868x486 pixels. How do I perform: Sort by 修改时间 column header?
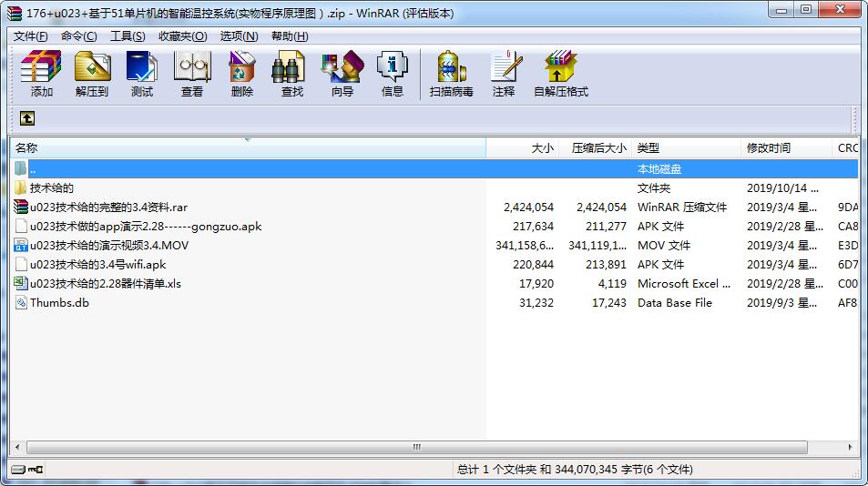[x=785, y=147]
